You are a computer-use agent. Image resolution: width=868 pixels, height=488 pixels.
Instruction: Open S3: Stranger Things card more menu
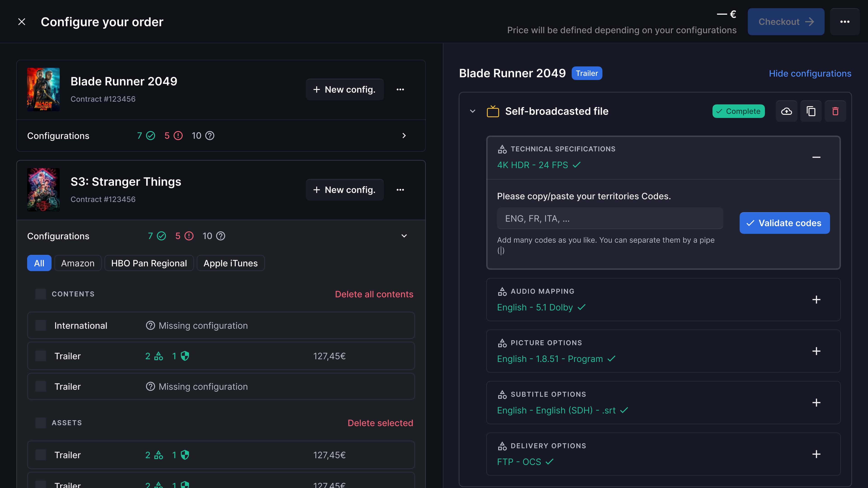pos(400,190)
